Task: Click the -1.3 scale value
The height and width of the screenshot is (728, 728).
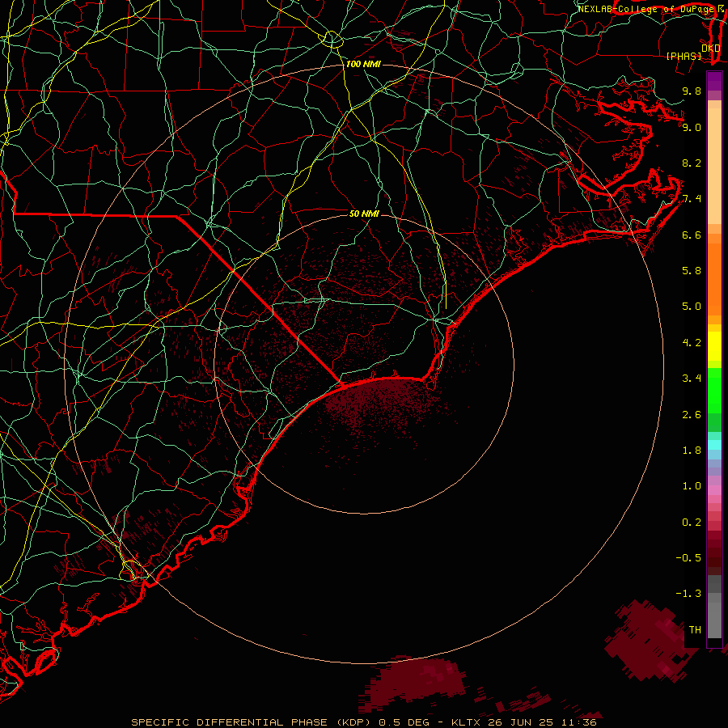Action: pyautogui.click(x=688, y=594)
